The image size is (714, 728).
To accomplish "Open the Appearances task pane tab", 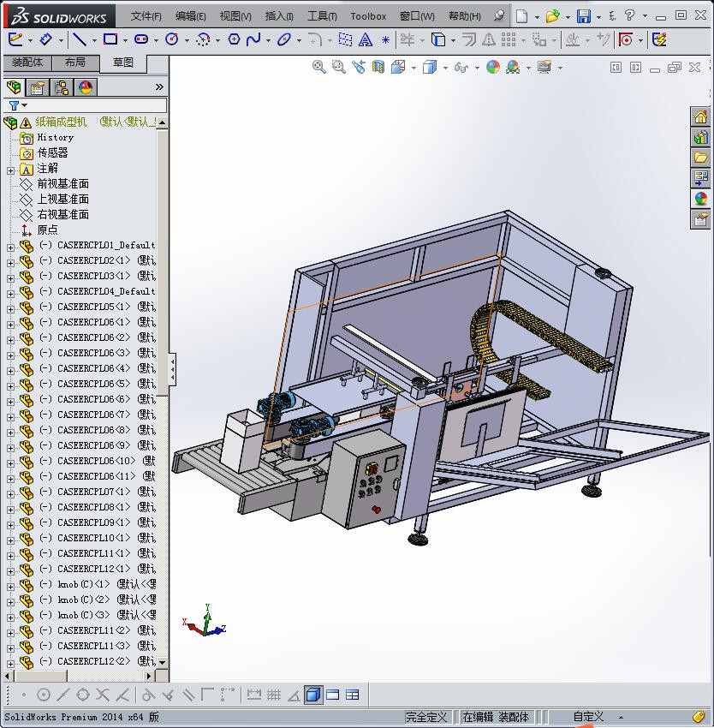I will pos(700,198).
